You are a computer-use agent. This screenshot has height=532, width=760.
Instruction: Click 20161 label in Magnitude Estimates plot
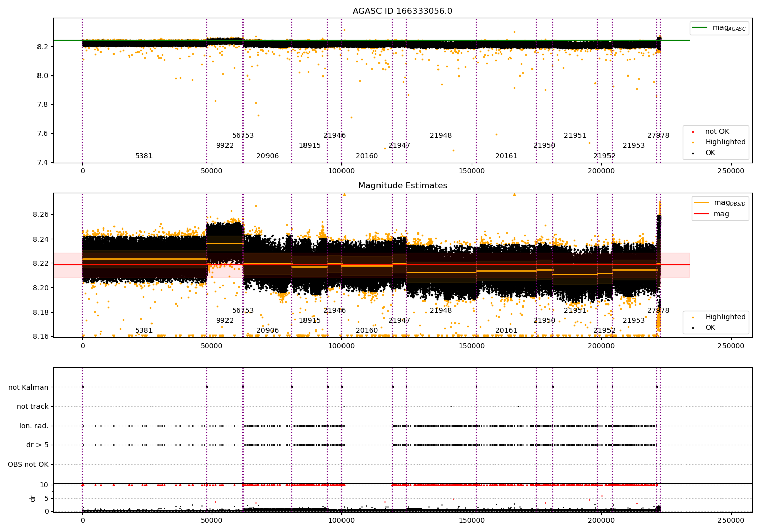pos(506,331)
